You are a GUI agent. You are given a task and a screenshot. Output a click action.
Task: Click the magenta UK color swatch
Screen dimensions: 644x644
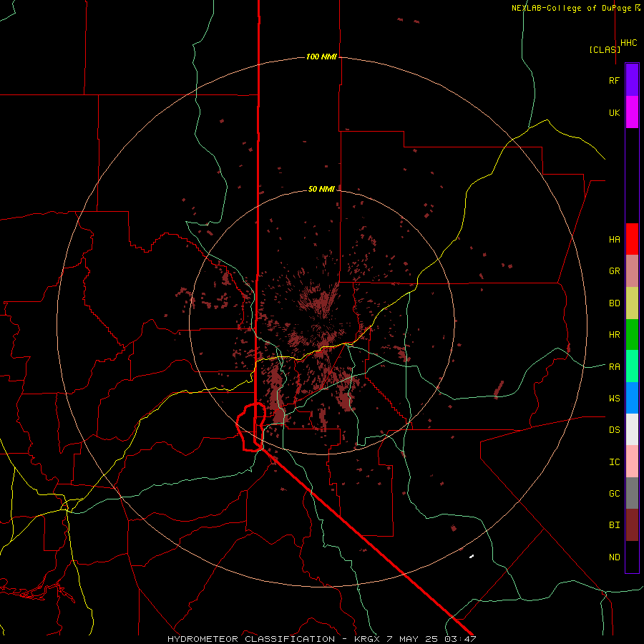point(632,112)
